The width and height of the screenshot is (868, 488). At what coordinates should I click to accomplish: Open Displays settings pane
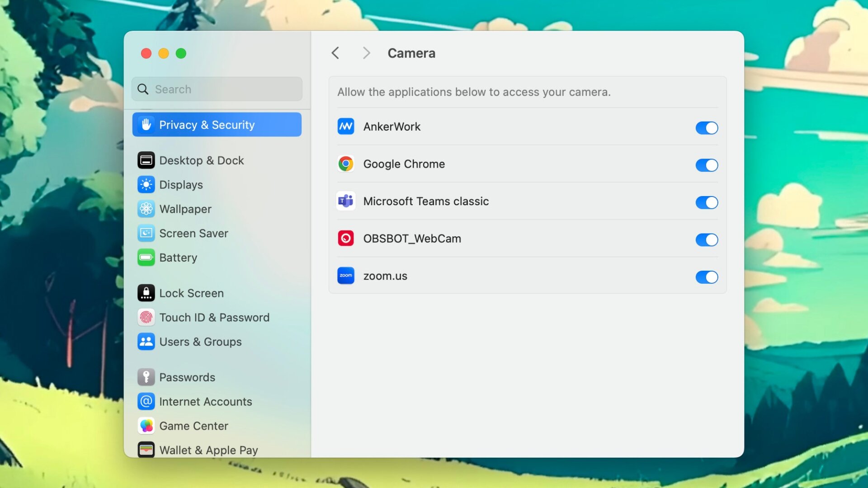pos(217,185)
